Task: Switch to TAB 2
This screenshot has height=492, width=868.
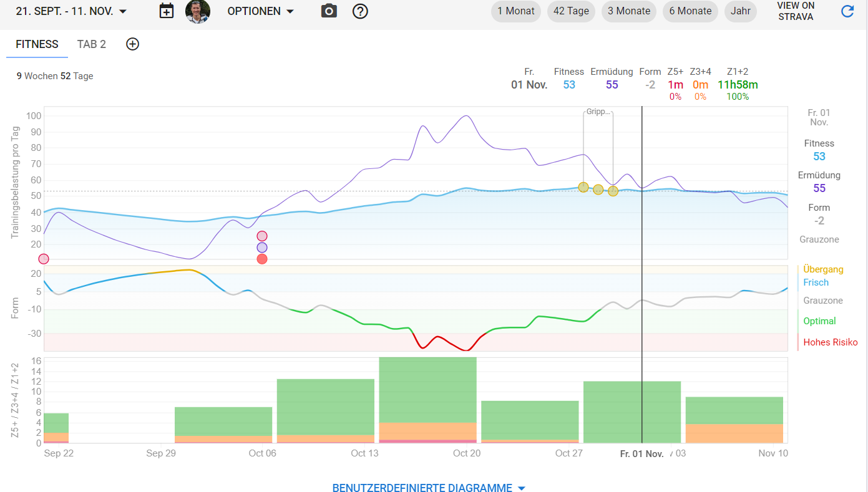Action: click(x=92, y=44)
